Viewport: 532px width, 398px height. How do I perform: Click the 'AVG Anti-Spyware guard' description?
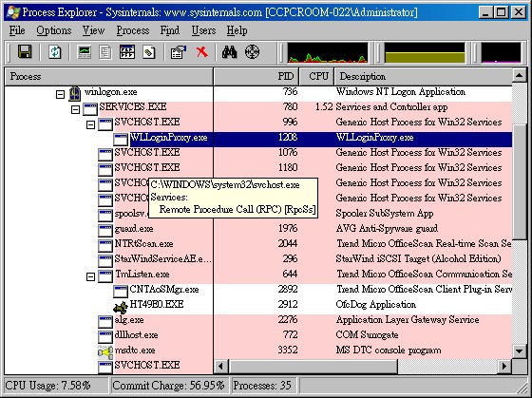pos(387,229)
